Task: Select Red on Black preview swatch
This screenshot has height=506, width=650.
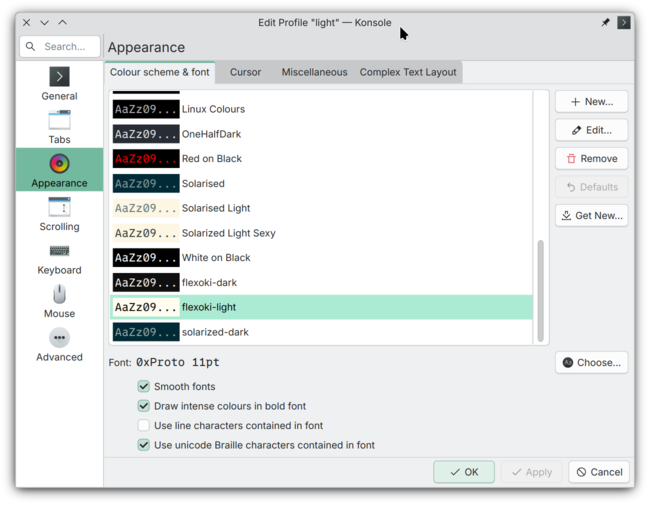Action: point(146,158)
